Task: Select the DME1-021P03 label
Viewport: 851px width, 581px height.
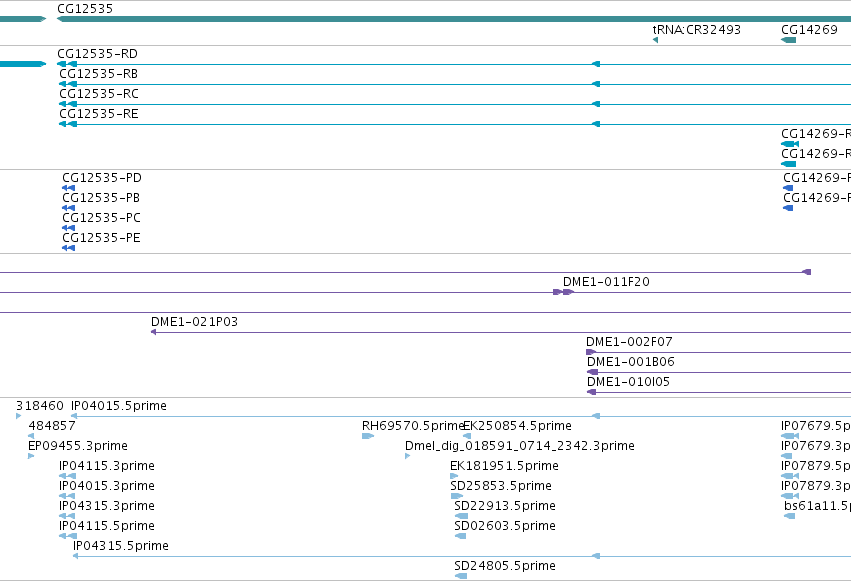Action: (194, 322)
